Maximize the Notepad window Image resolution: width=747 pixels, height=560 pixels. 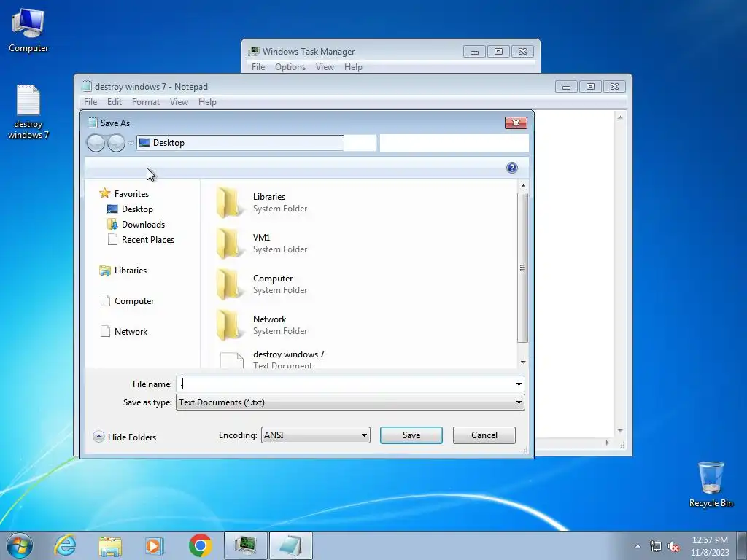pos(590,86)
